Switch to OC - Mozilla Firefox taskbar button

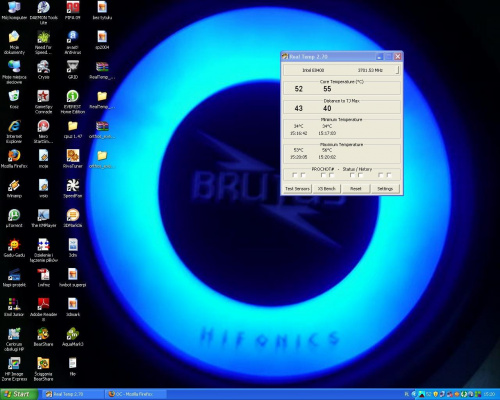(x=135, y=394)
